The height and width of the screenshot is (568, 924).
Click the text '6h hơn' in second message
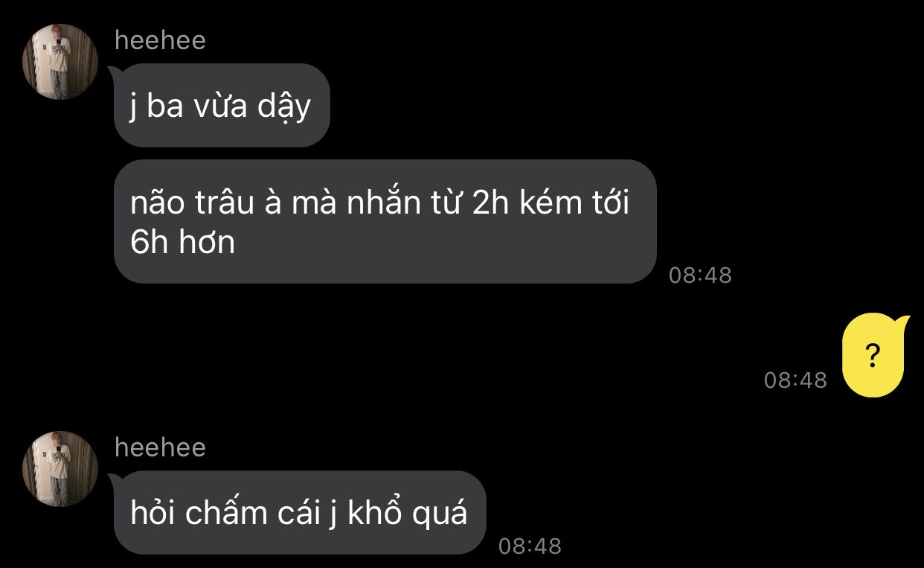(x=182, y=242)
